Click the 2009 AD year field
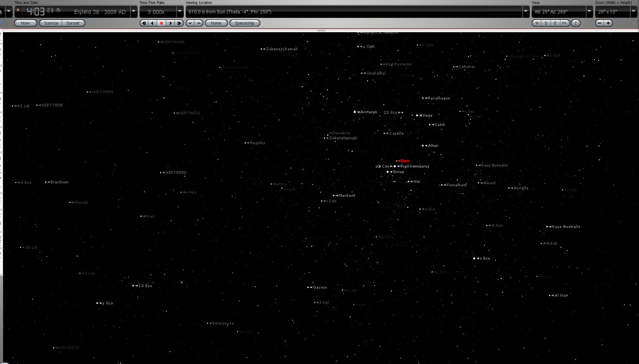Viewport: 639px width, 364px height. click(x=115, y=12)
